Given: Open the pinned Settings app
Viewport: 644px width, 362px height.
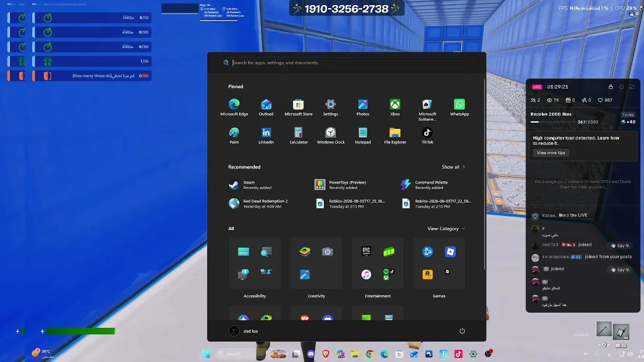Looking at the screenshot, I should pos(331,107).
